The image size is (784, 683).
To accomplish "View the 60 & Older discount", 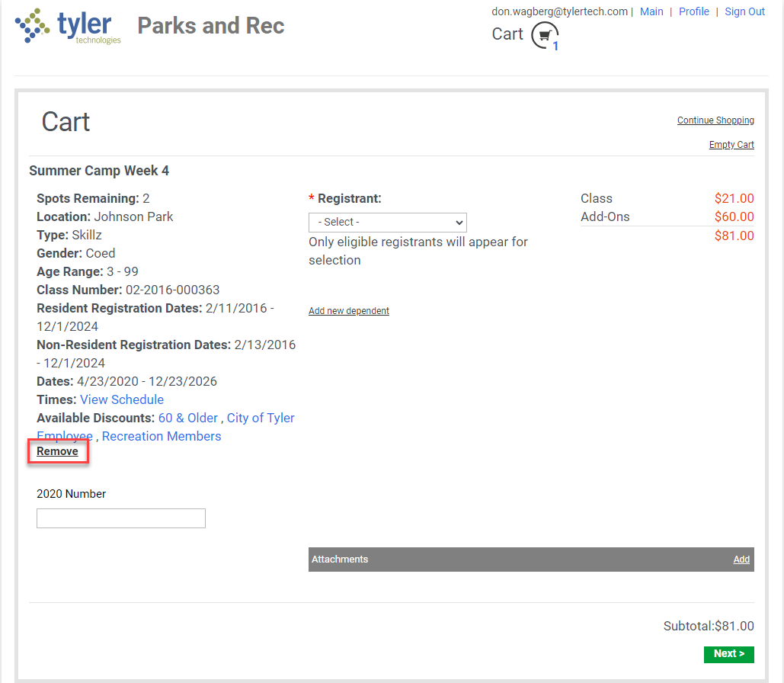I will (187, 418).
